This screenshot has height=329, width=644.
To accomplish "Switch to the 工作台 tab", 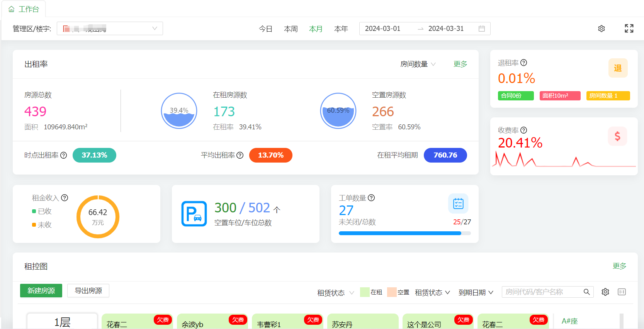I will point(24,9).
